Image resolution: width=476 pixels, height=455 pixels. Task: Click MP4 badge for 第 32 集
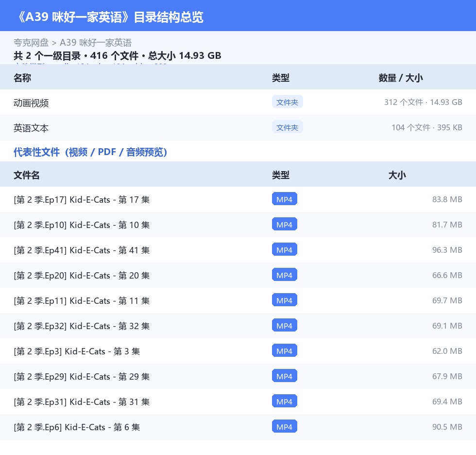pyautogui.click(x=285, y=325)
